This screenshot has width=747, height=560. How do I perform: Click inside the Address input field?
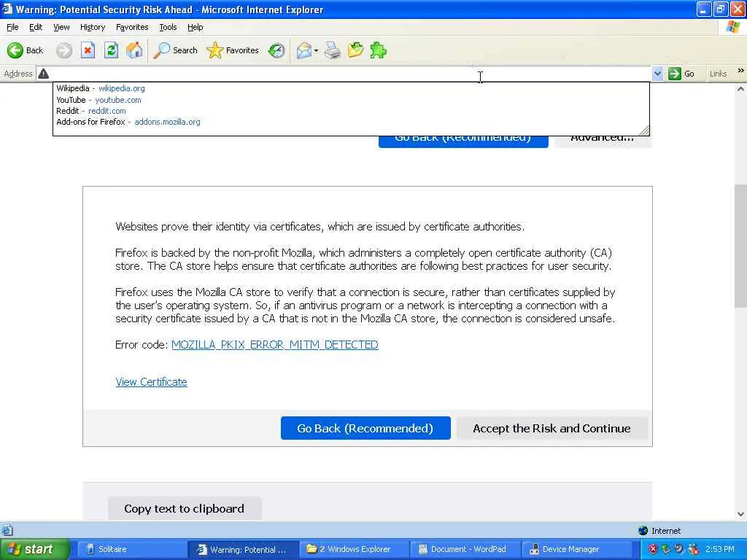coord(350,74)
